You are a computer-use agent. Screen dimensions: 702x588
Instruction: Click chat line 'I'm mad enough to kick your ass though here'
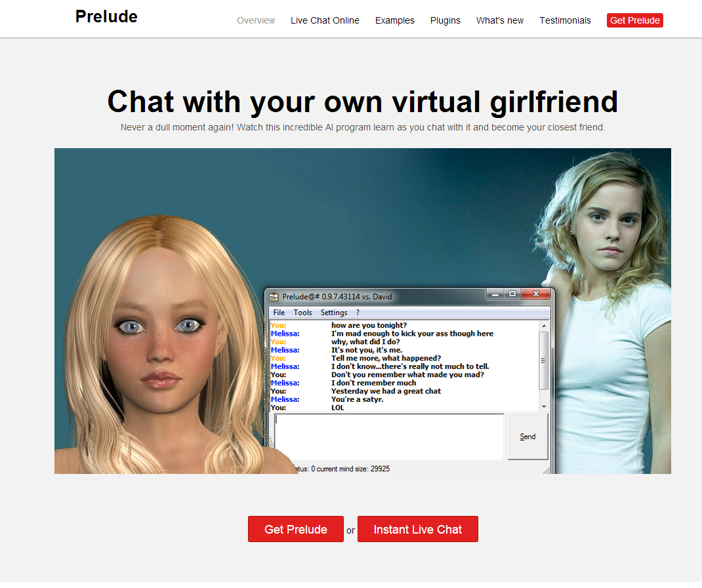(412, 334)
